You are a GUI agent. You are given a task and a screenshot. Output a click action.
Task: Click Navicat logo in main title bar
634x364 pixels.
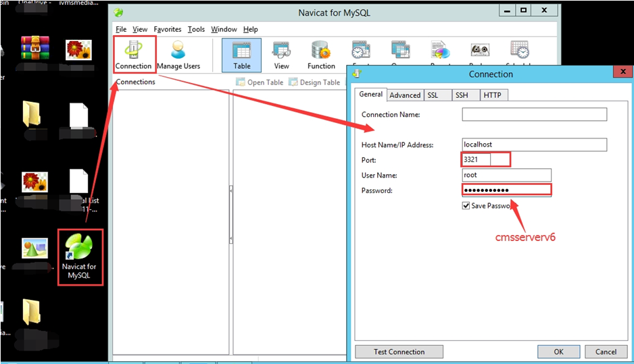pos(118,13)
